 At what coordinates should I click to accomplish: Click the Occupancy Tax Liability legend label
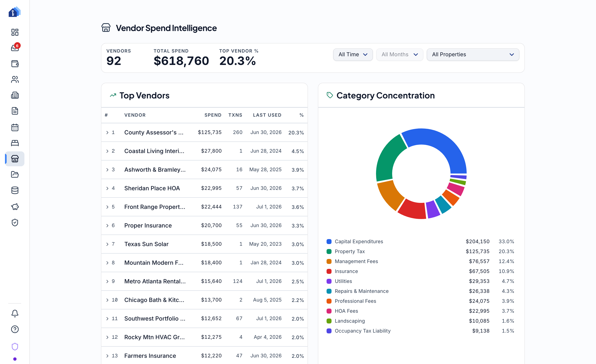[363, 331]
